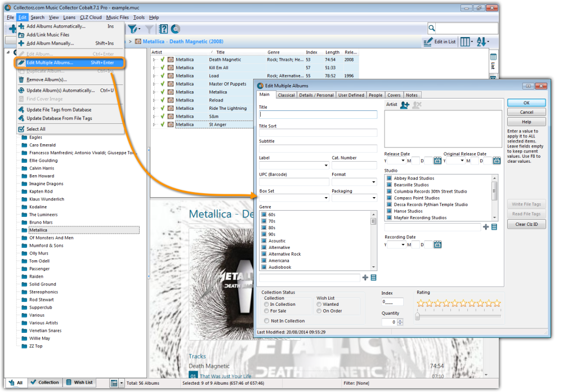Image resolution: width=563 pixels, height=392 pixels.
Task: Click the Index input field
Action: pyautogui.click(x=392, y=302)
